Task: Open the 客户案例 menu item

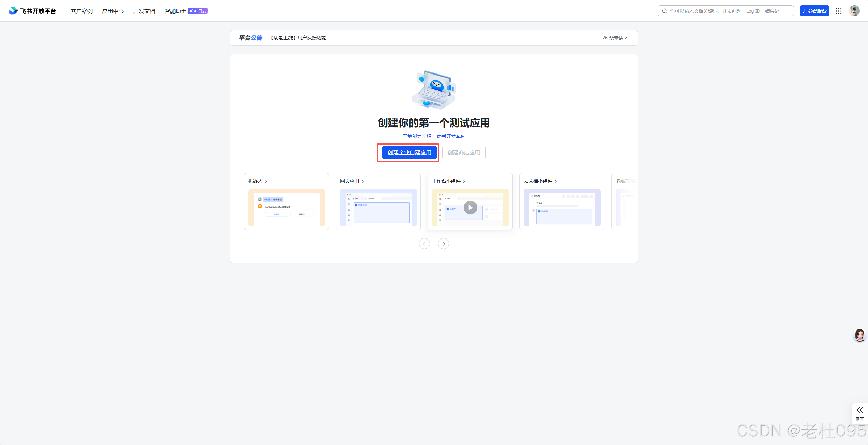Action: click(x=82, y=11)
